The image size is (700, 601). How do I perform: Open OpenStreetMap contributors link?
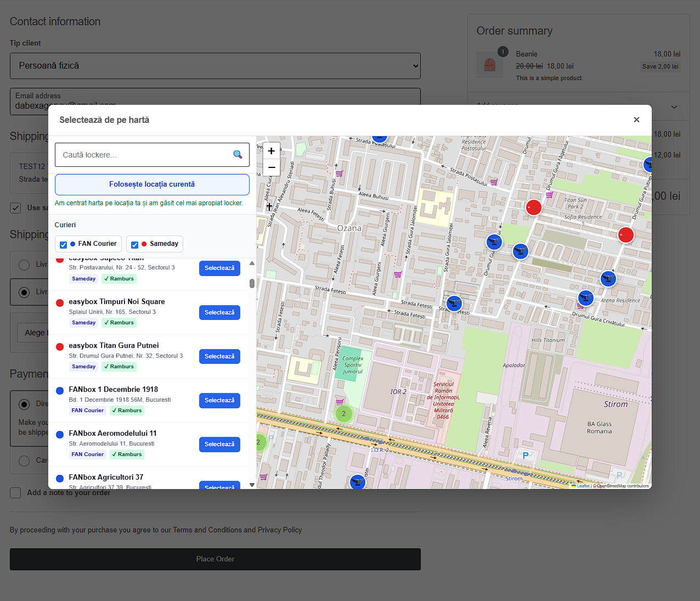coord(623,486)
